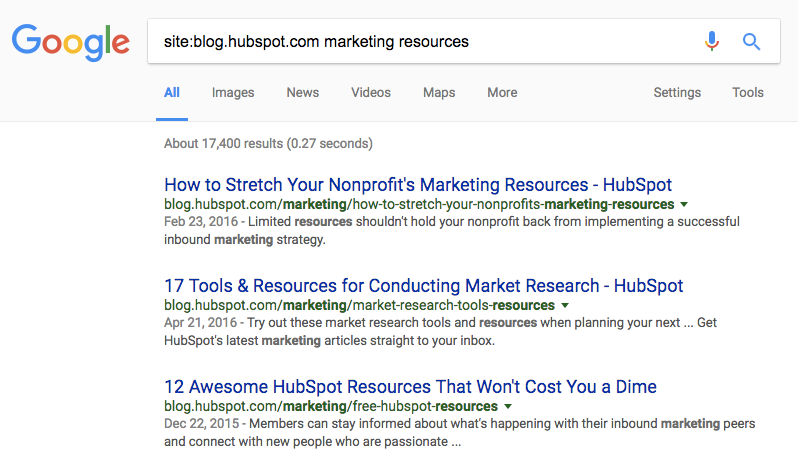The width and height of the screenshot is (798, 466).
Task: Click the how-to-stretch-your-nonprofits-marketing-resources green URL
Action: click(419, 205)
